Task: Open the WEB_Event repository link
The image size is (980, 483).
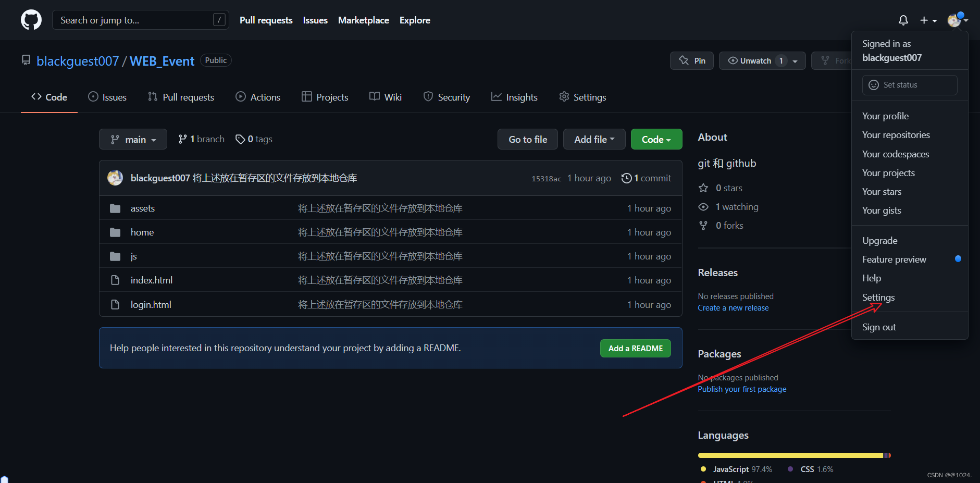Action: 162,61
